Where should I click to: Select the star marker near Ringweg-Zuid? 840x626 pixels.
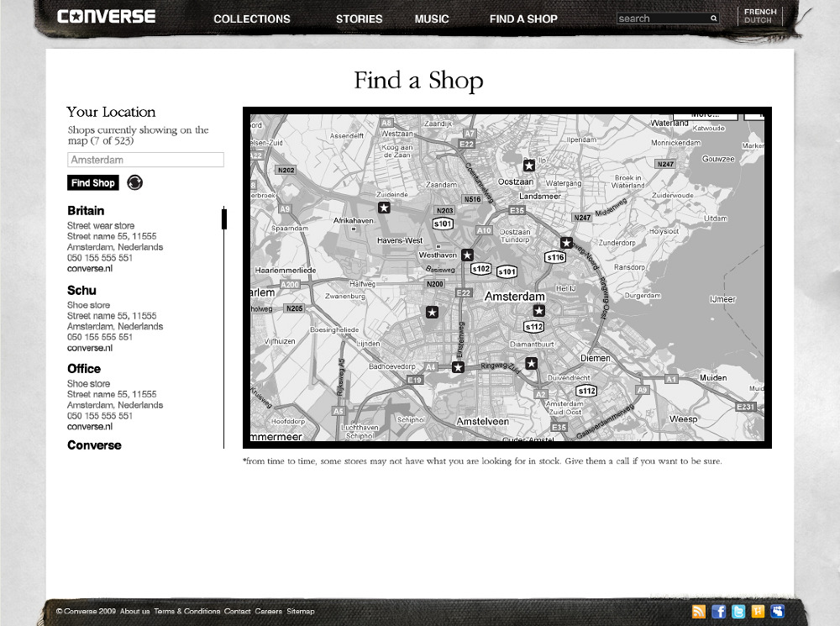click(531, 364)
